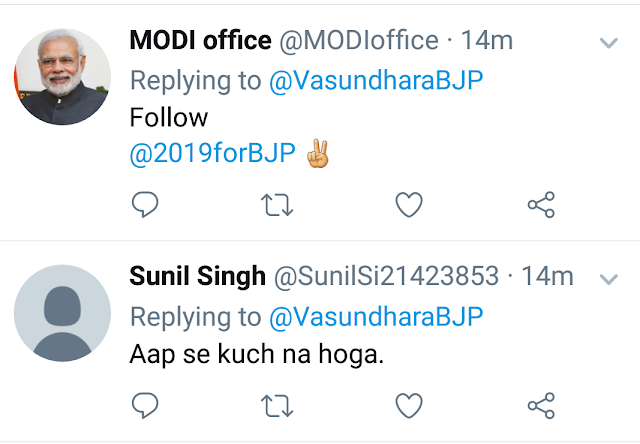Share Sunil Singh's tweet

(541, 406)
